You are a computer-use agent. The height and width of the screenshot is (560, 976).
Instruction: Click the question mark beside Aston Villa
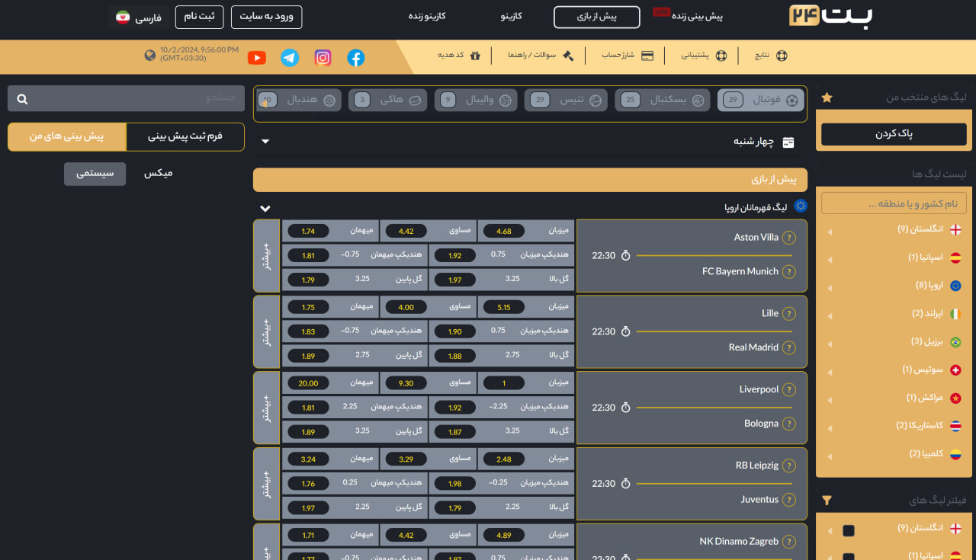tap(789, 237)
